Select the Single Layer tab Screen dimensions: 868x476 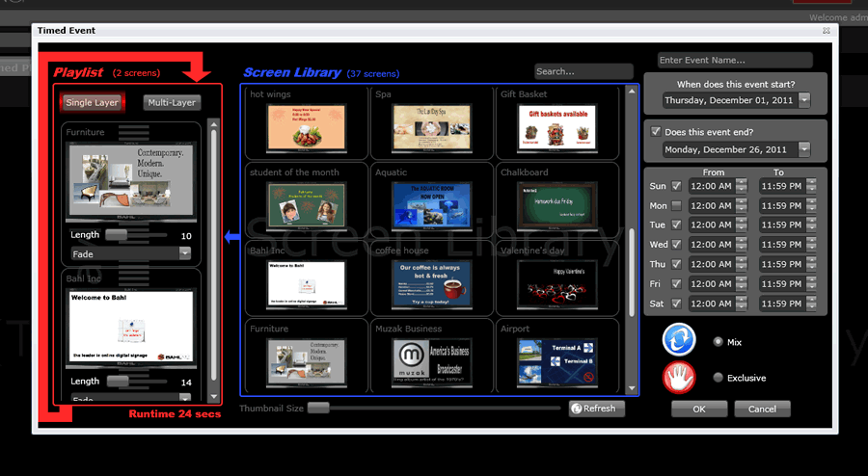pos(92,102)
